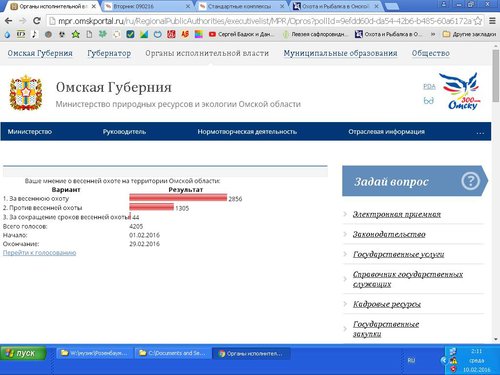Switch to the Вторник 090216 browser tab

coord(147,6)
